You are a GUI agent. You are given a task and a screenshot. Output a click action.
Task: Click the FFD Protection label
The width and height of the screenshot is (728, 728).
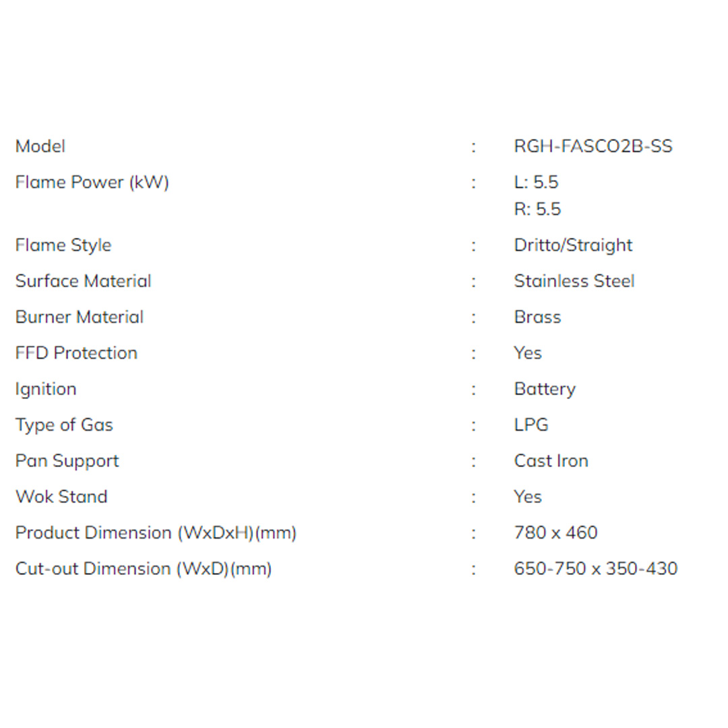click(x=76, y=353)
